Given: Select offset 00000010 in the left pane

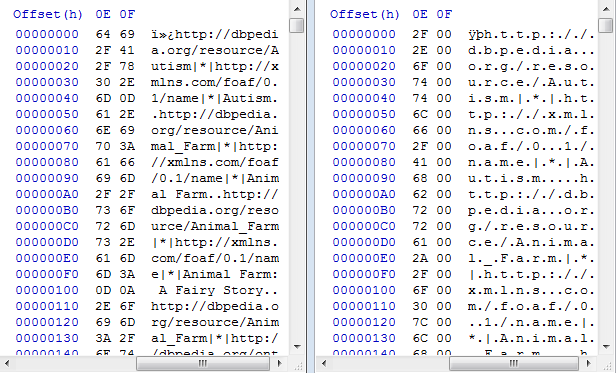Looking at the screenshot, I should point(47,50).
